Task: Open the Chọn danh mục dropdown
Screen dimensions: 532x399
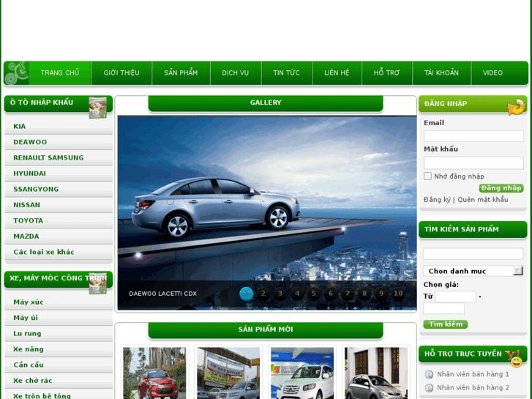Action: 473,271
